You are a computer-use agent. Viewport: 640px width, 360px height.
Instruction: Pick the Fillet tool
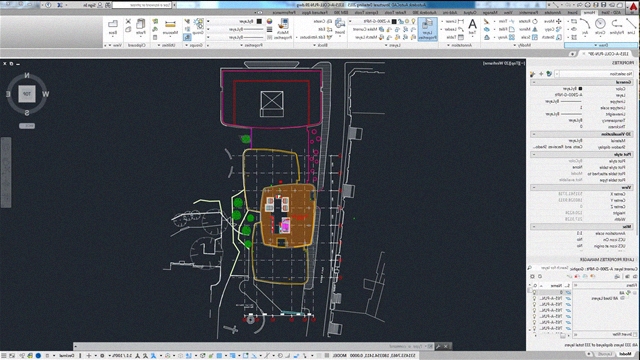click(507, 29)
